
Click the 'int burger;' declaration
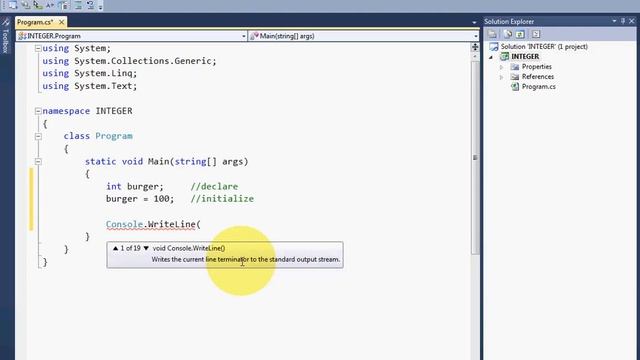tap(135, 187)
